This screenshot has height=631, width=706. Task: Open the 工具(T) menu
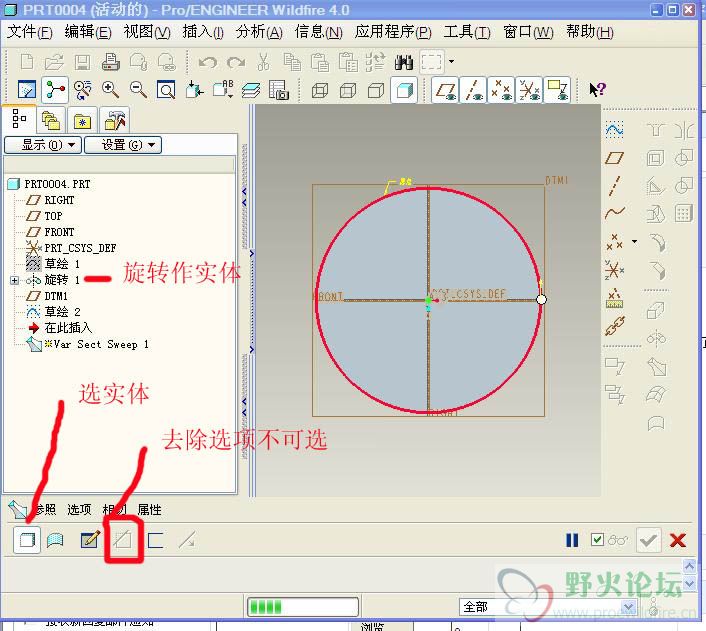(467, 32)
